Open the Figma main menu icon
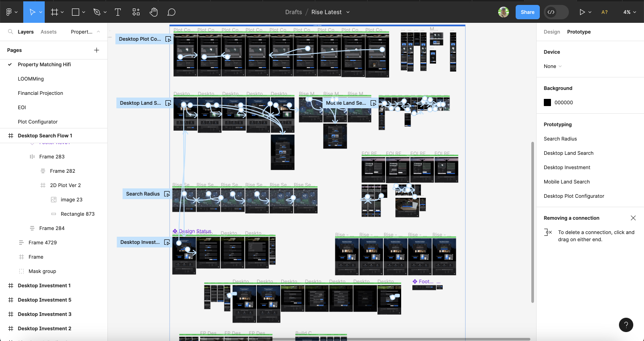The height and width of the screenshot is (341, 644). (x=9, y=12)
